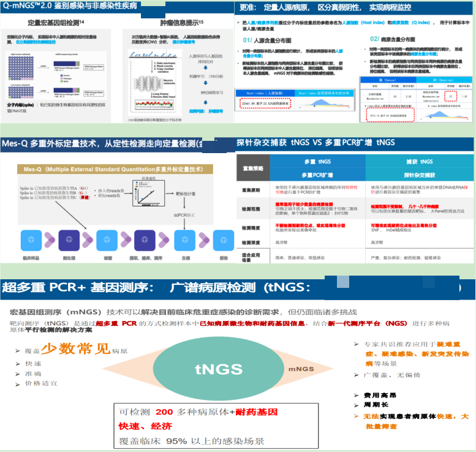The height and width of the screenshot is (452, 476).
Task: Click the 周期长 bullet
Action: click(x=376, y=405)
